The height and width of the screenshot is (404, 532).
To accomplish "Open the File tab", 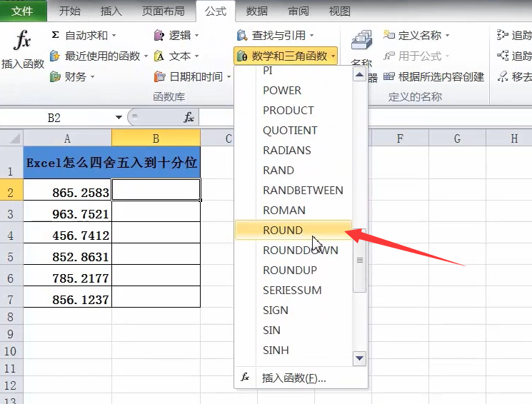I will tap(22, 11).
